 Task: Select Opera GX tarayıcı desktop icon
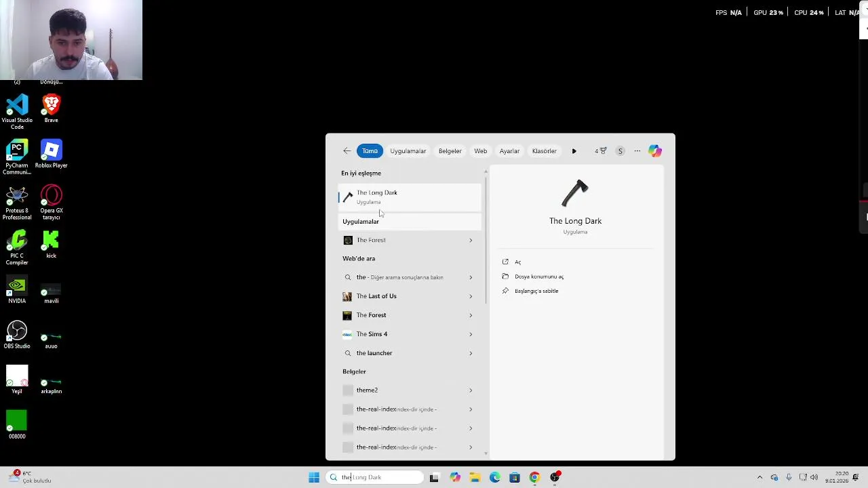pos(51,202)
